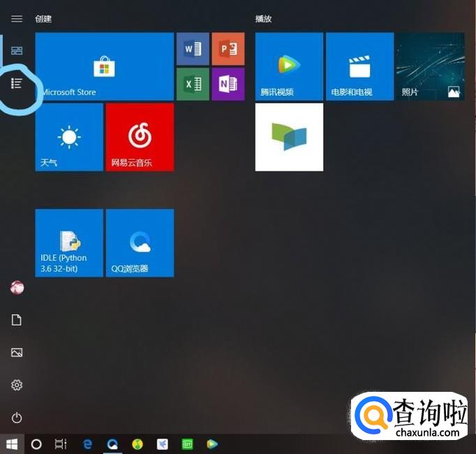Launch PowerPoint from its tile
Image resolution: width=476 pixels, height=454 pixels.
(228, 49)
